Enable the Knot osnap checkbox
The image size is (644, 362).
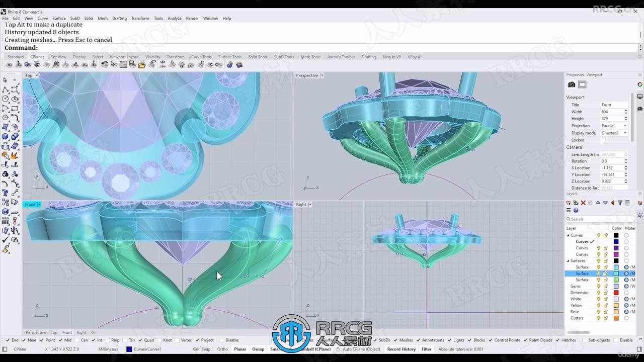[x=159, y=340]
